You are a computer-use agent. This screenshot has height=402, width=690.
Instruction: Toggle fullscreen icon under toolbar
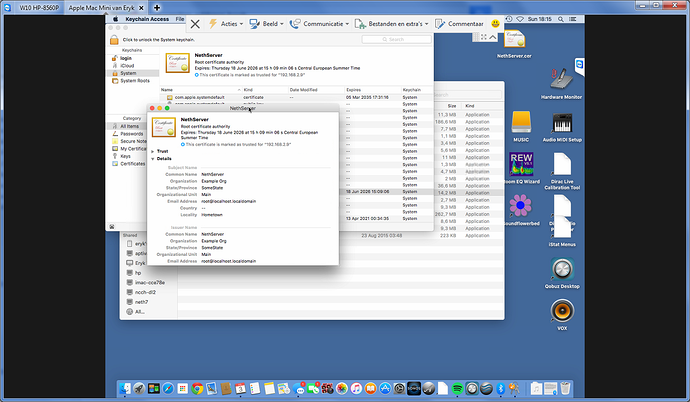point(484,37)
